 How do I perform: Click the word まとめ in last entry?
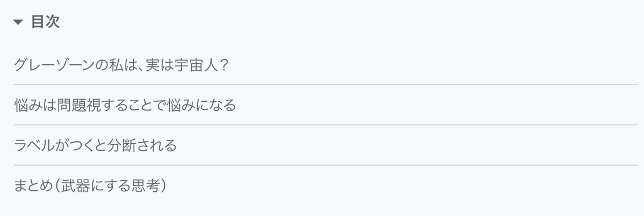(33, 186)
